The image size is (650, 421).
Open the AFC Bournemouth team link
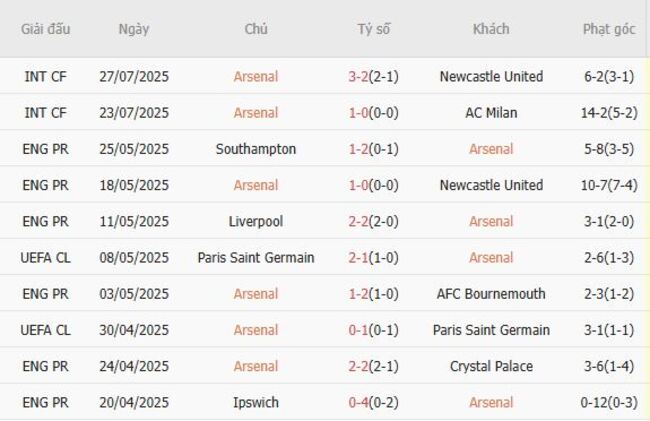491,294
